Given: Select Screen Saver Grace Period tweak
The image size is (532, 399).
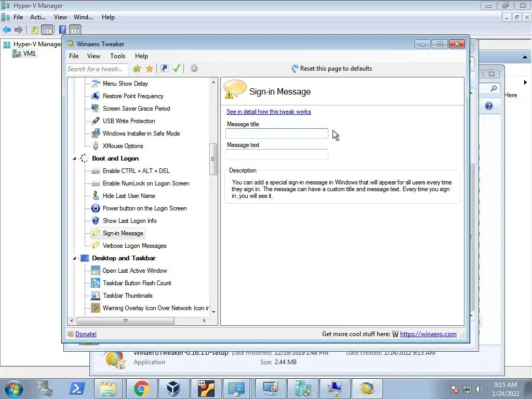Looking at the screenshot, I should coord(137,109).
